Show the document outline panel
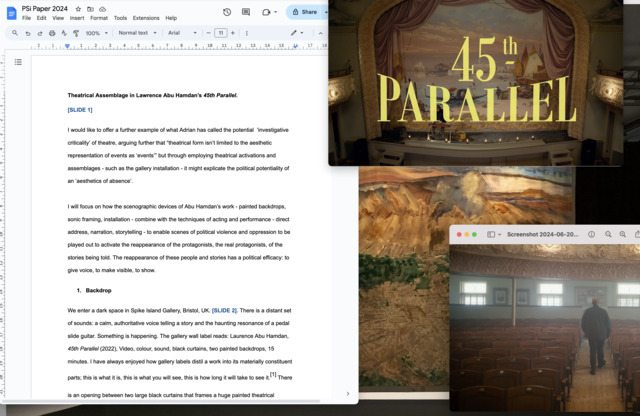The height and width of the screenshot is (416, 640). [x=18, y=62]
